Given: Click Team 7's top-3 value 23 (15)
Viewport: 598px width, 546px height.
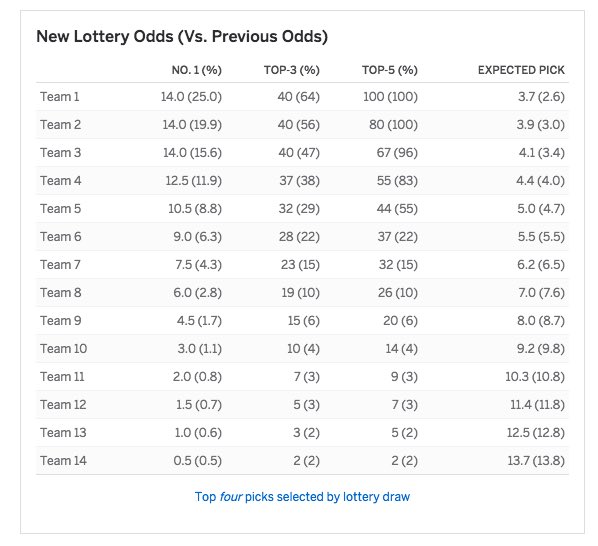Looking at the screenshot, I should click(300, 265).
